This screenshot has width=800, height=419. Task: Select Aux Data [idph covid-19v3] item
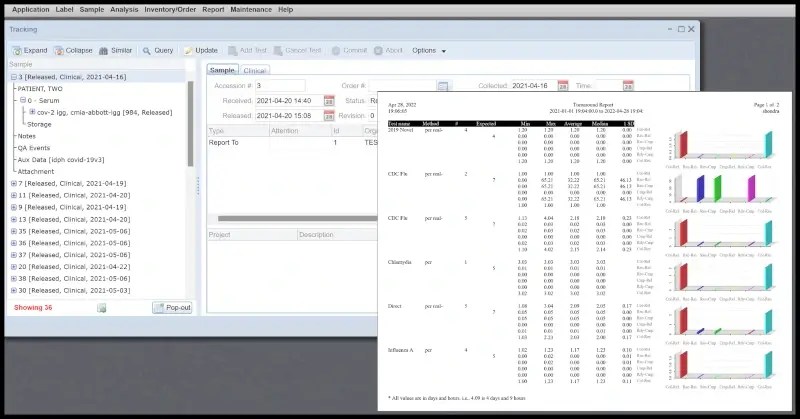click(x=61, y=160)
